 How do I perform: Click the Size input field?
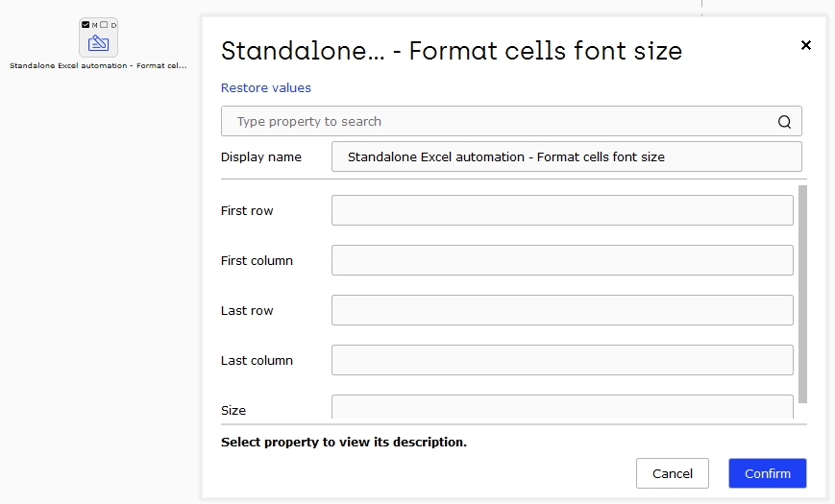tap(562, 407)
